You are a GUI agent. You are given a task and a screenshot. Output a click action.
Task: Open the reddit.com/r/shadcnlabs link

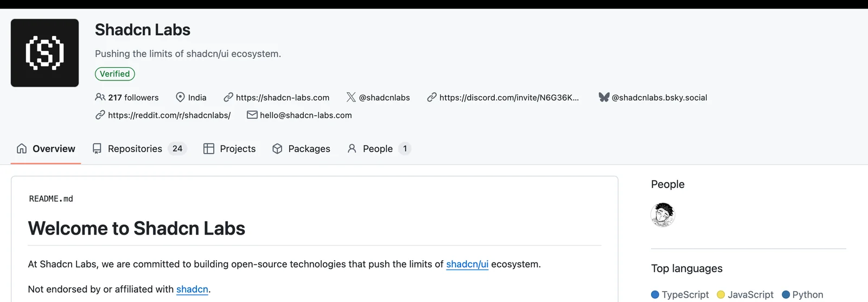click(x=169, y=115)
